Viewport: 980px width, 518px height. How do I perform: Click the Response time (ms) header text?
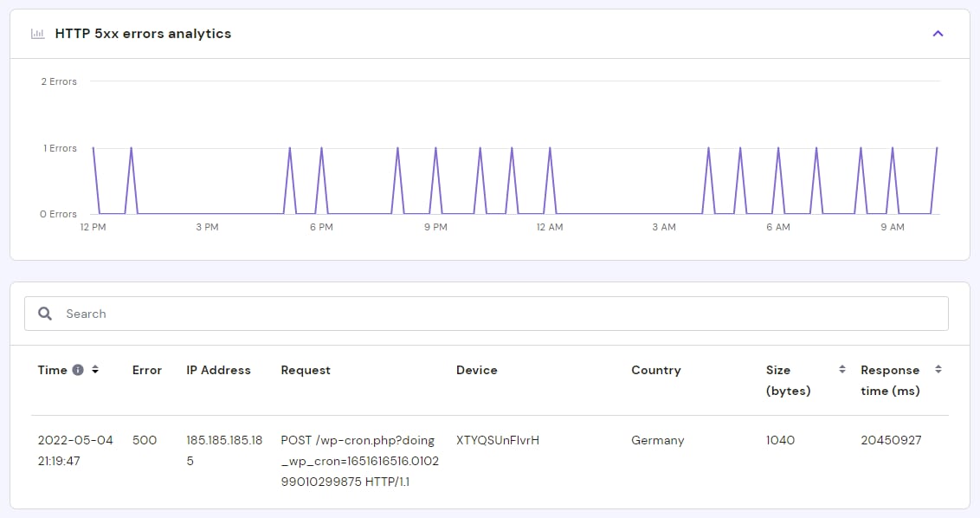(x=890, y=379)
